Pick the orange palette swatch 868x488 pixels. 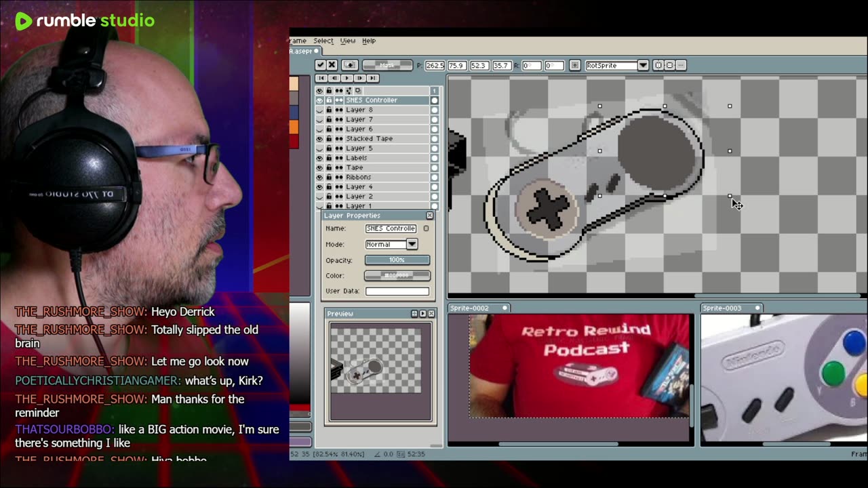pyautogui.click(x=294, y=127)
